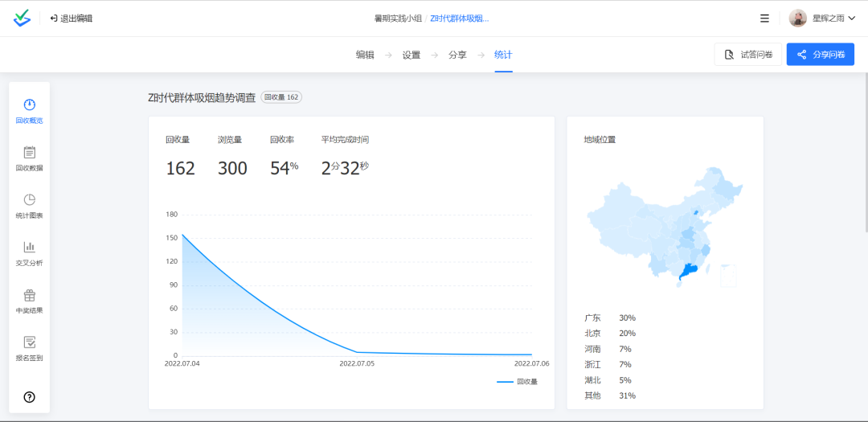The height and width of the screenshot is (422, 868).
Task: Click the blue 分享问卷 button
Action: pyautogui.click(x=820, y=55)
